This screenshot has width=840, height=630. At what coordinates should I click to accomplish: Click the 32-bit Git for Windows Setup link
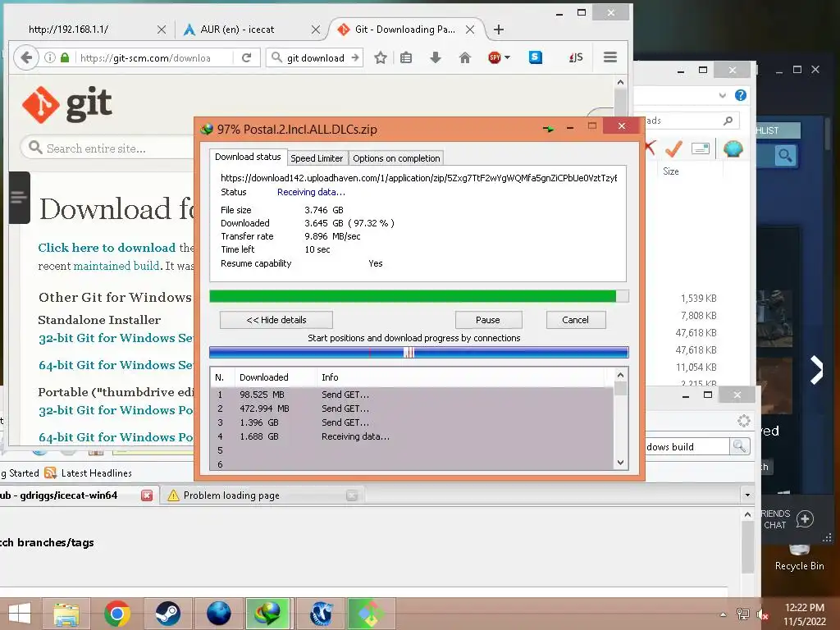point(116,338)
